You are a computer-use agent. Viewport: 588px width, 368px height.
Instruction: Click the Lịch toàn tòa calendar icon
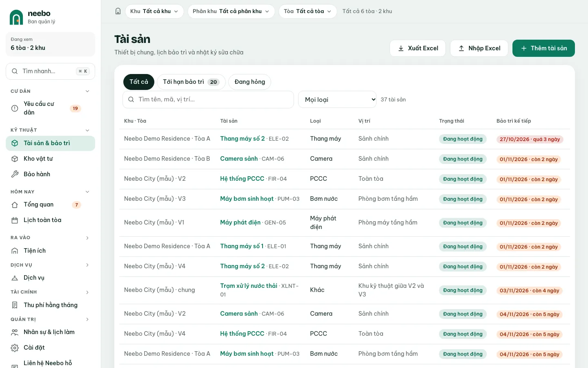pyautogui.click(x=15, y=220)
